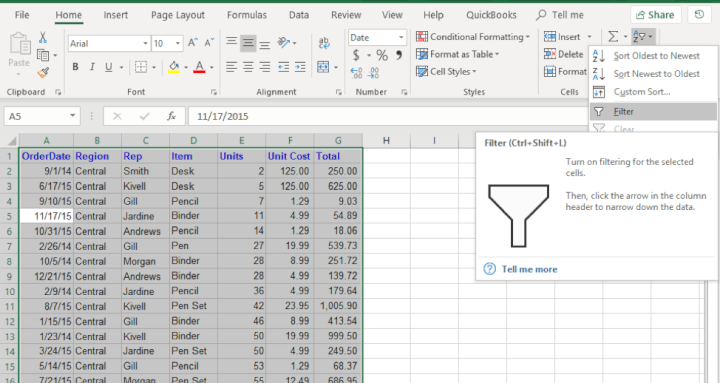720x383 pixels.
Task: Click the Paste clipboard icon
Action: coord(19,44)
